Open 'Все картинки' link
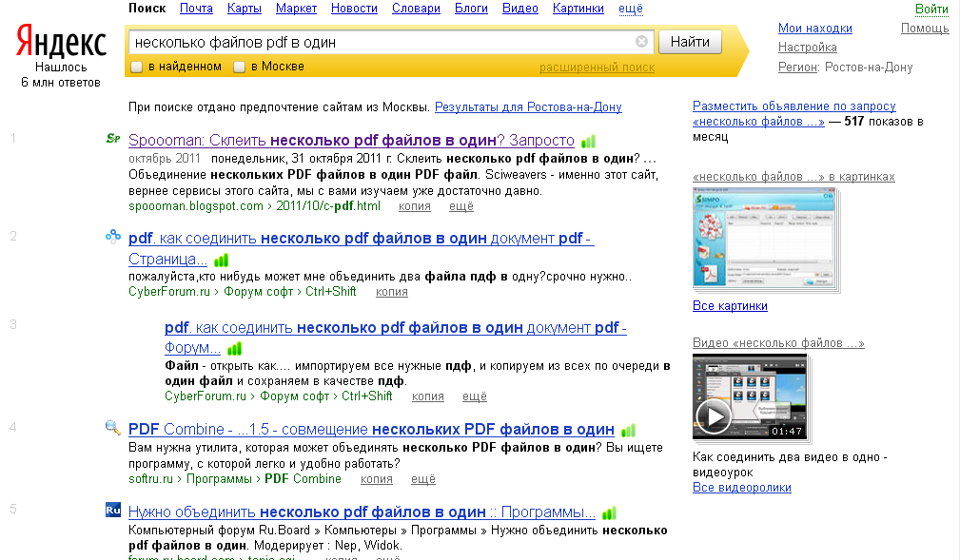 [730, 306]
